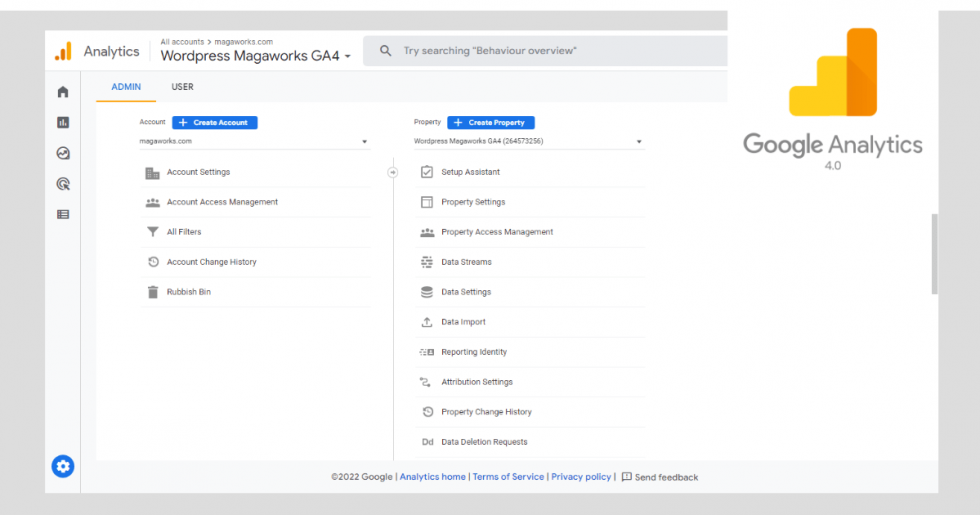The image size is (980, 515).
Task: Click the Reporting Identity icon
Action: pyautogui.click(x=427, y=352)
